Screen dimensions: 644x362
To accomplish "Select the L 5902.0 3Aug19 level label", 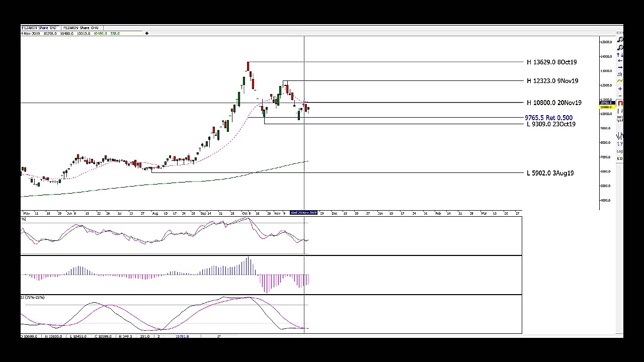I will 550,173.
